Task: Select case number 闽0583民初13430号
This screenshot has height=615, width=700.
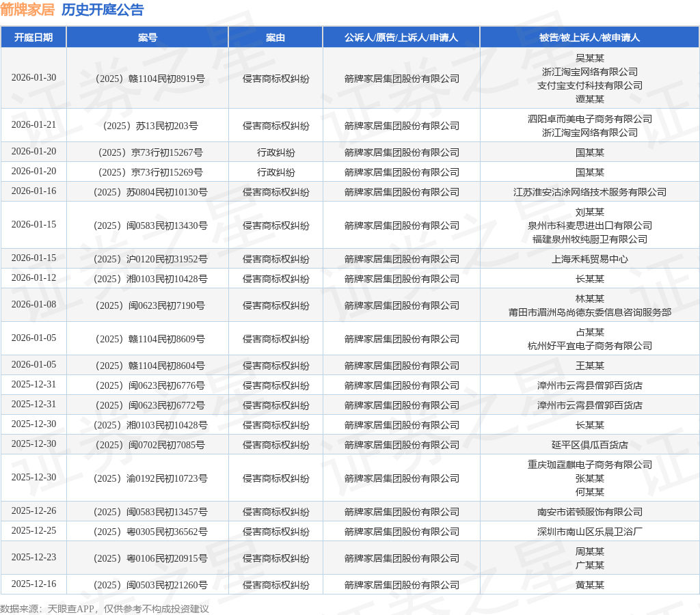Action: point(150,225)
